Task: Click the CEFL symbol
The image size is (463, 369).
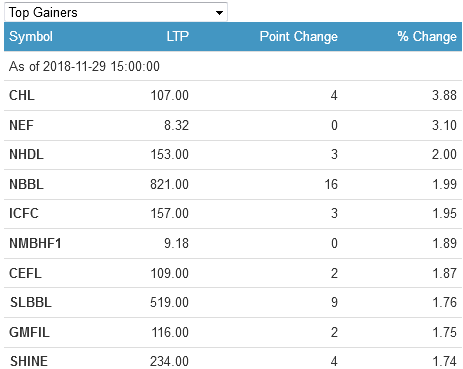Action: pyautogui.click(x=25, y=273)
